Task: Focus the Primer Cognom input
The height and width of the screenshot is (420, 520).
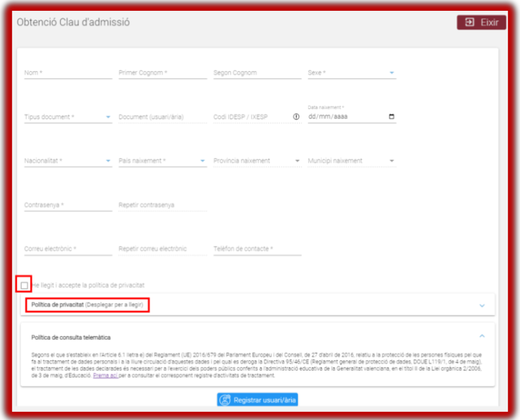Action: point(162,73)
